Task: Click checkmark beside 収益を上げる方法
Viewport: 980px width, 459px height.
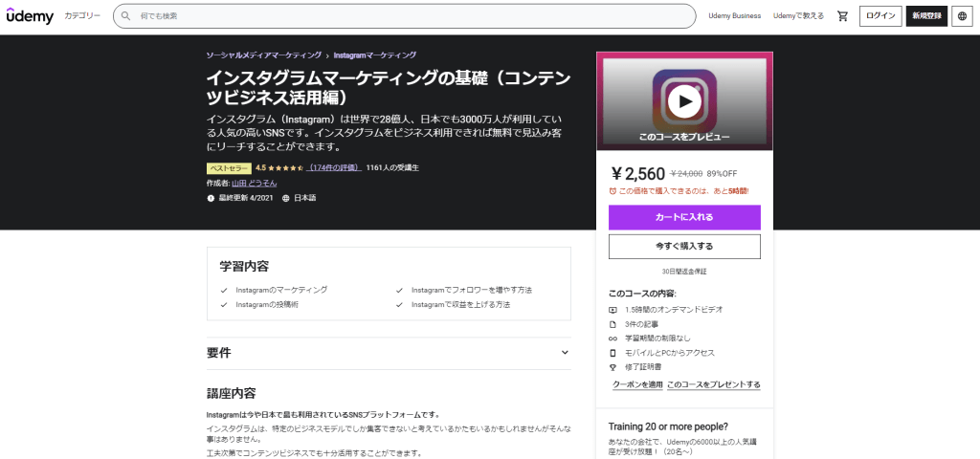Action: [399, 305]
